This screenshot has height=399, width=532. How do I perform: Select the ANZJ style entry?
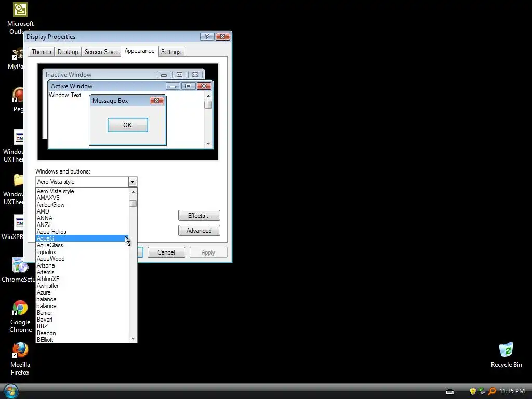[82, 225]
